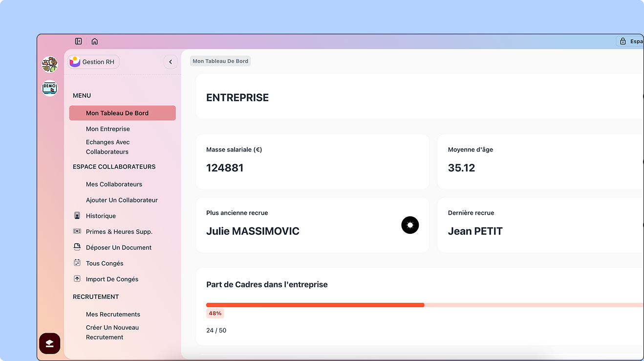Click the 48% badge
This screenshot has height=361, width=644.
coord(215,314)
